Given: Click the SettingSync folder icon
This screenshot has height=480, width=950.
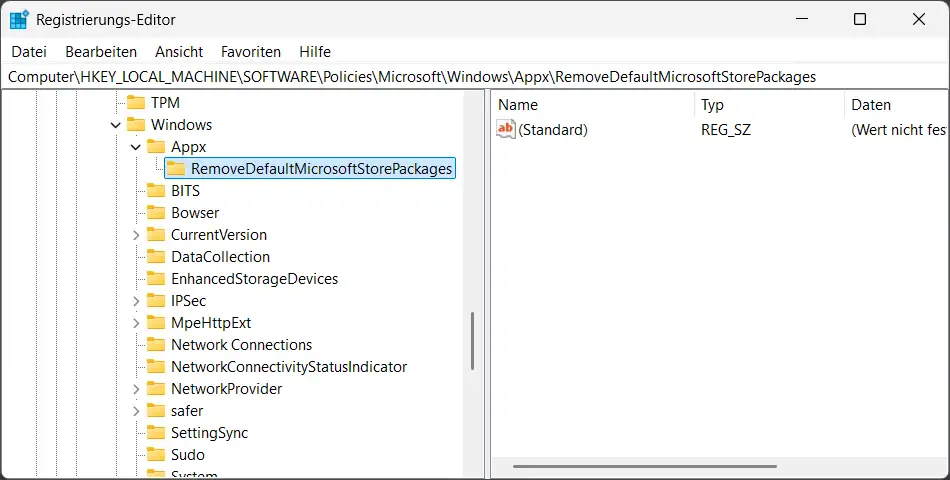Looking at the screenshot, I should [x=155, y=433].
